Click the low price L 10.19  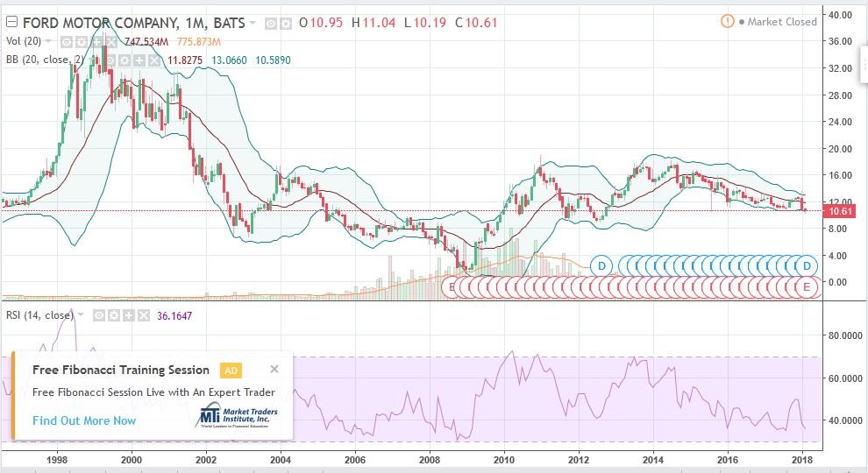(425, 23)
